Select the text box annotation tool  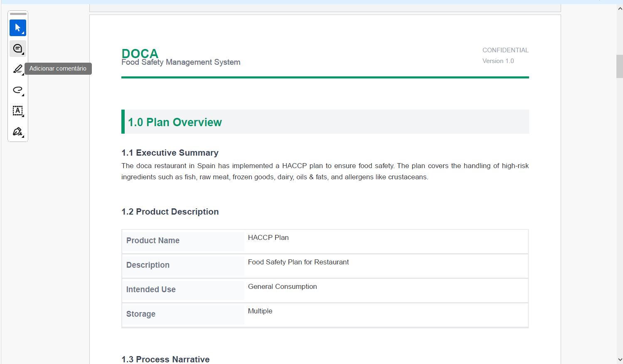(x=17, y=111)
